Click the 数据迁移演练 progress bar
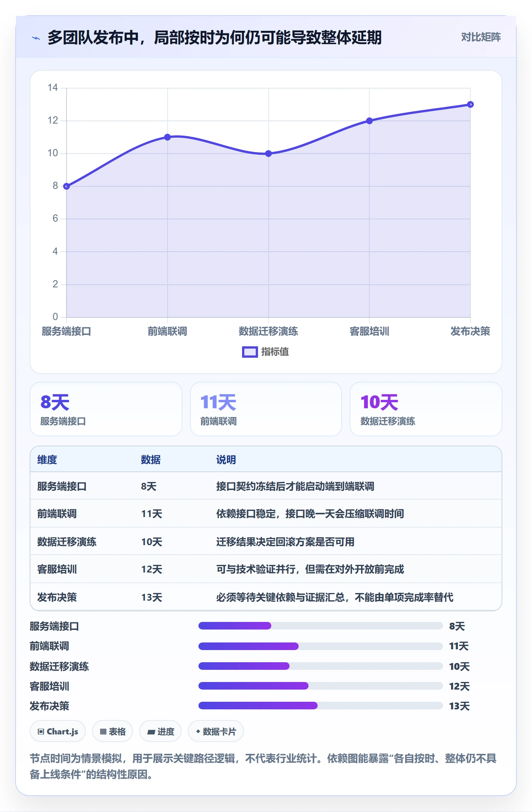The width and height of the screenshot is (532, 812). tap(321, 666)
